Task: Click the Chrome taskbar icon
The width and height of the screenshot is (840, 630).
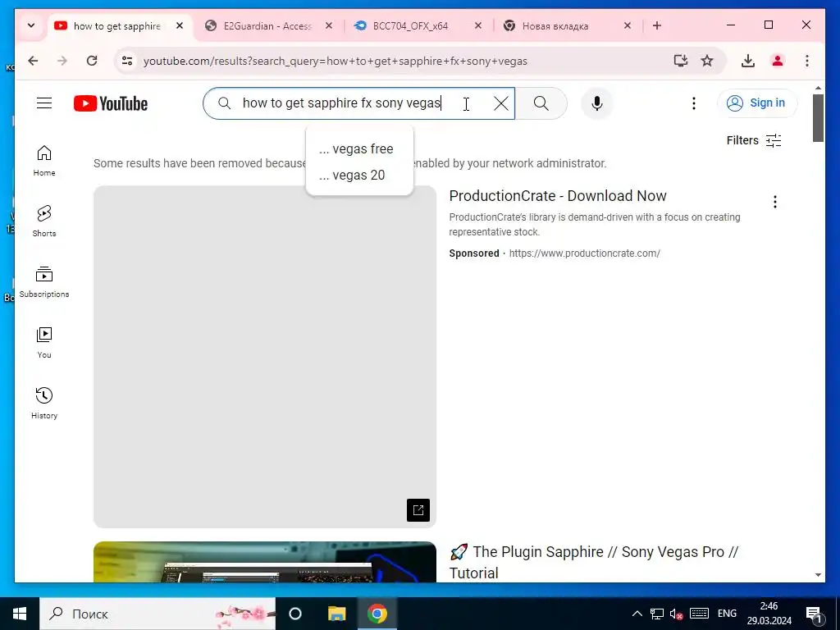Action: pos(377,614)
